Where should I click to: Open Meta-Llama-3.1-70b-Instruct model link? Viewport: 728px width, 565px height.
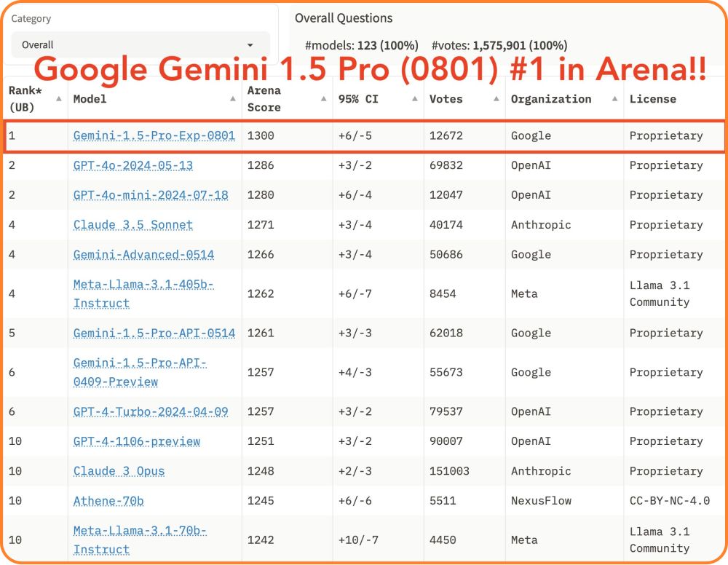(x=140, y=540)
